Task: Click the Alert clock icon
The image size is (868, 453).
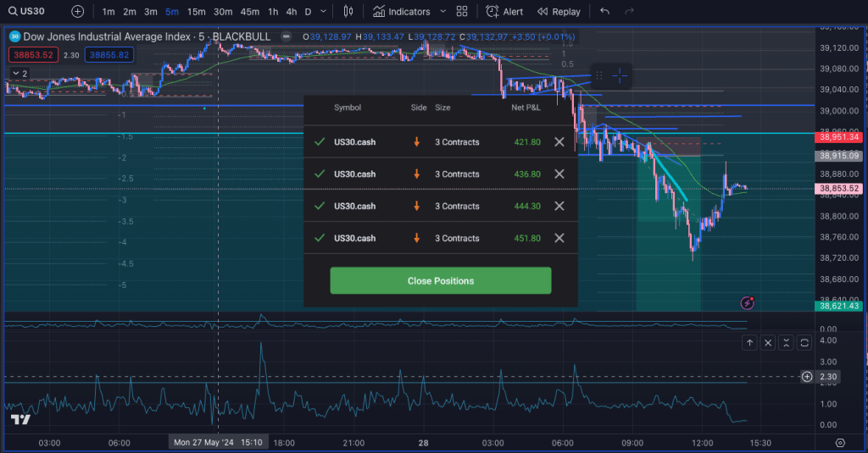Action: 492,12
